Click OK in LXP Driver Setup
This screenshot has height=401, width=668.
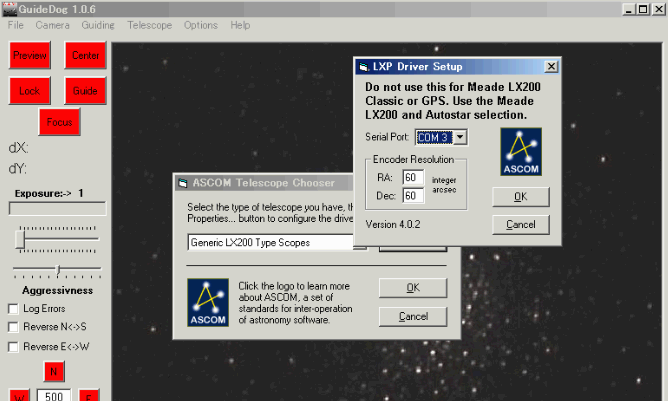(521, 197)
